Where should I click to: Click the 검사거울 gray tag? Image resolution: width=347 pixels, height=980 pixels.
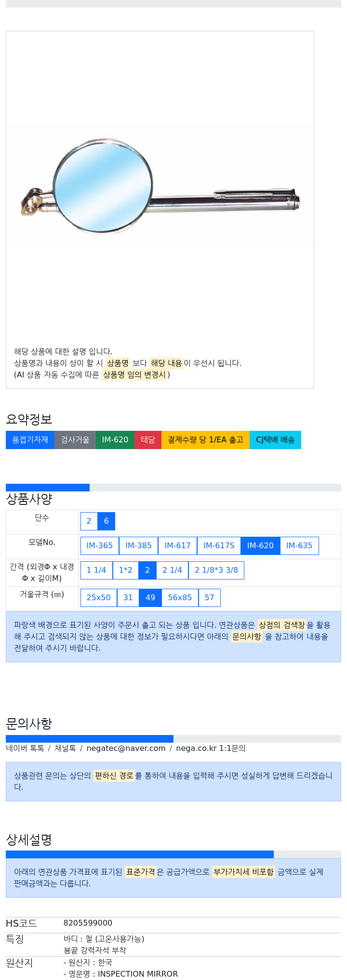point(75,440)
